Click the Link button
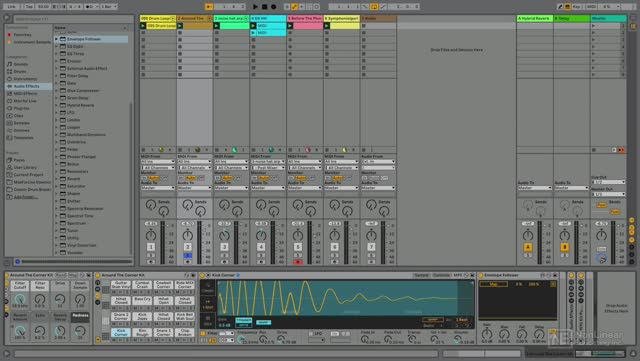Image resolution: width=640 pixels, height=361 pixels. 11,7
